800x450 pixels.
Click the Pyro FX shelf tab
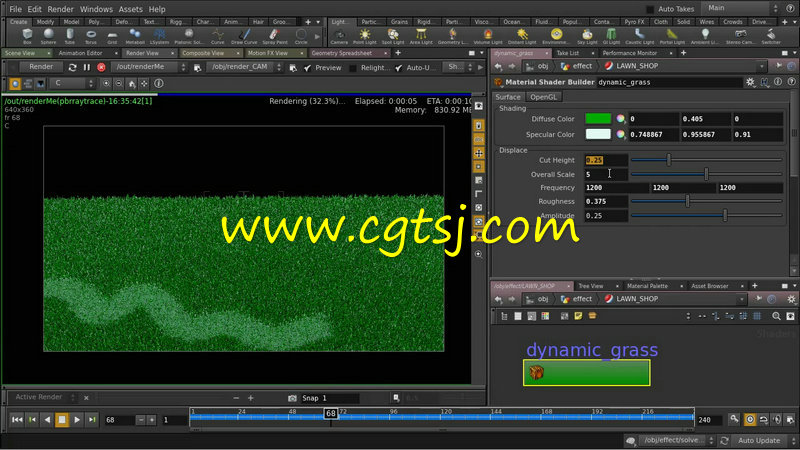634,22
